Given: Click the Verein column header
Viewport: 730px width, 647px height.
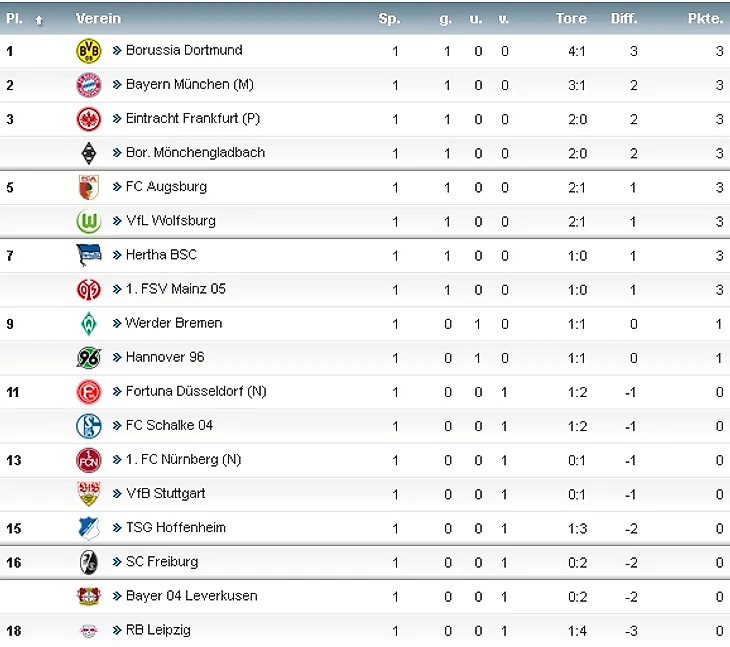Looking at the screenshot, I should [x=98, y=18].
